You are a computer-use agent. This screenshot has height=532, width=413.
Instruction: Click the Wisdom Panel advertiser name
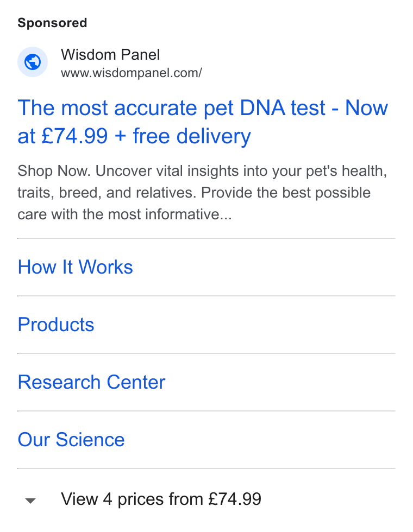[x=110, y=55]
